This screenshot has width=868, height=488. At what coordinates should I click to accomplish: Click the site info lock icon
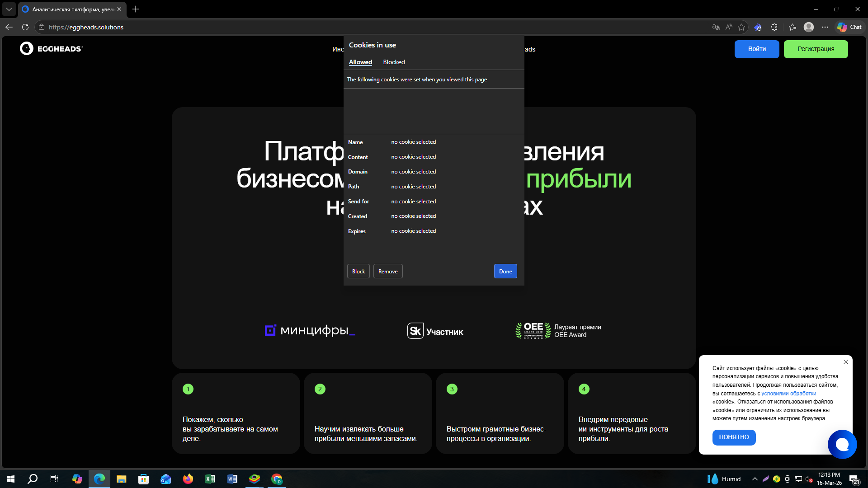[x=42, y=27]
